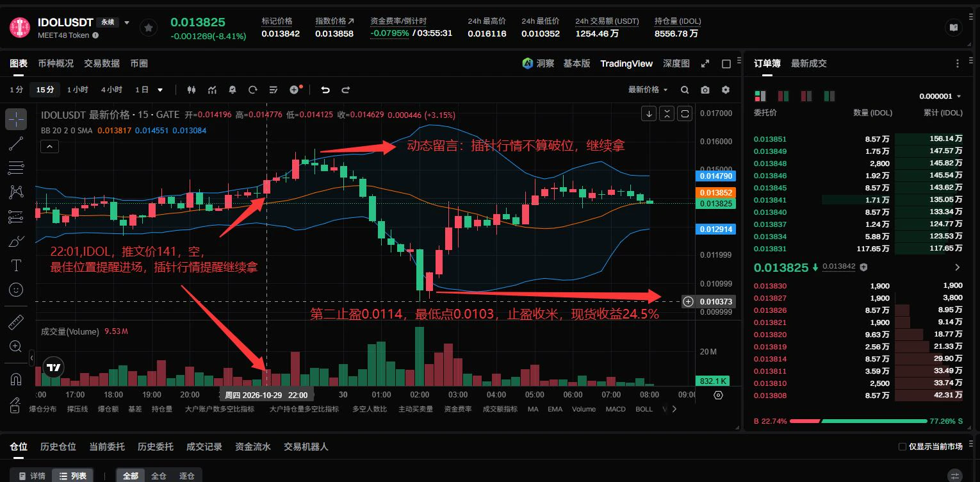Switch to 列表 list view toggle

click(x=73, y=476)
